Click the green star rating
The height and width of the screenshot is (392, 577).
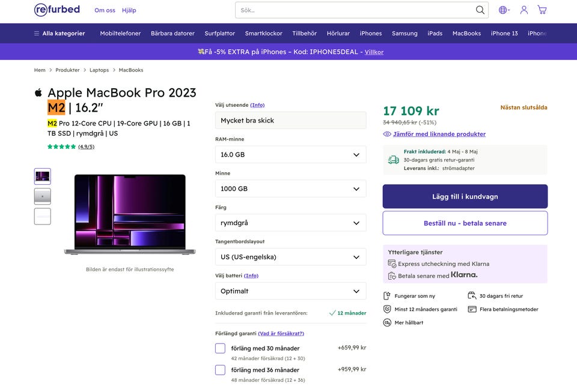click(x=61, y=146)
